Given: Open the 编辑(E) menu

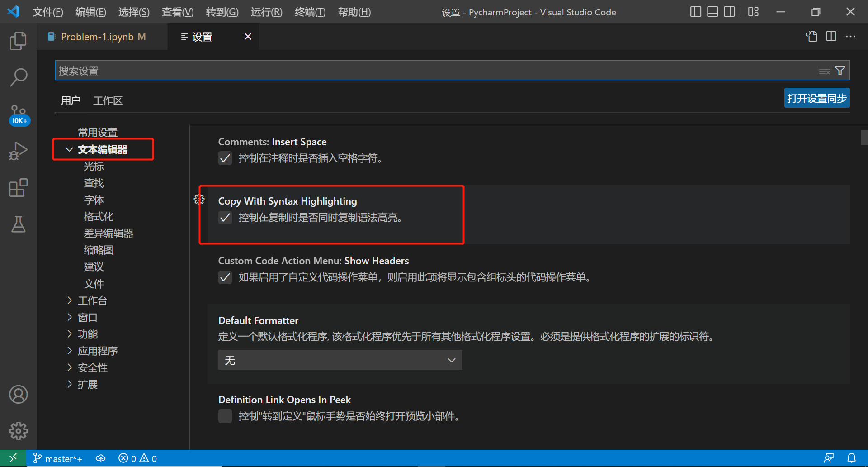Looking at the screenshot, I should pyautogui.click(x=91, y=12).
